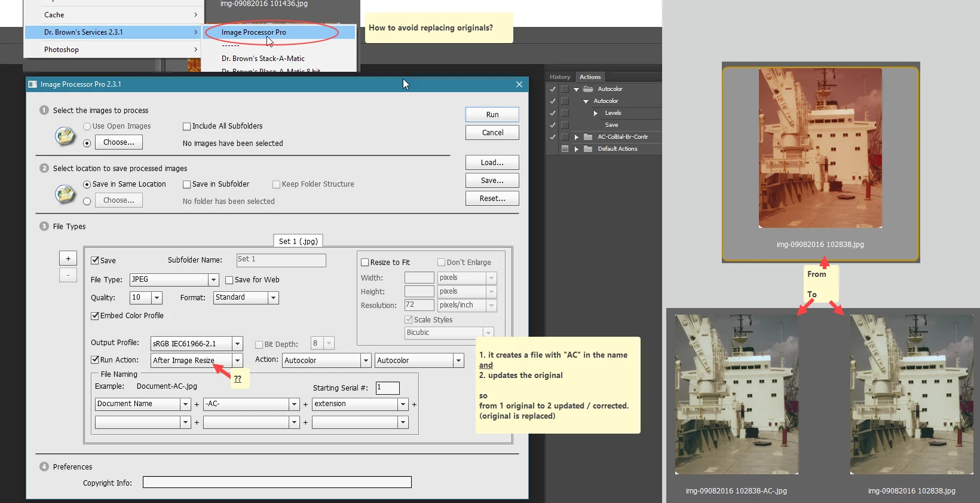The width and height of the screenshot is (980, 503).
Task: Select the Save in Same Location radio button
Action: point(87,184)
